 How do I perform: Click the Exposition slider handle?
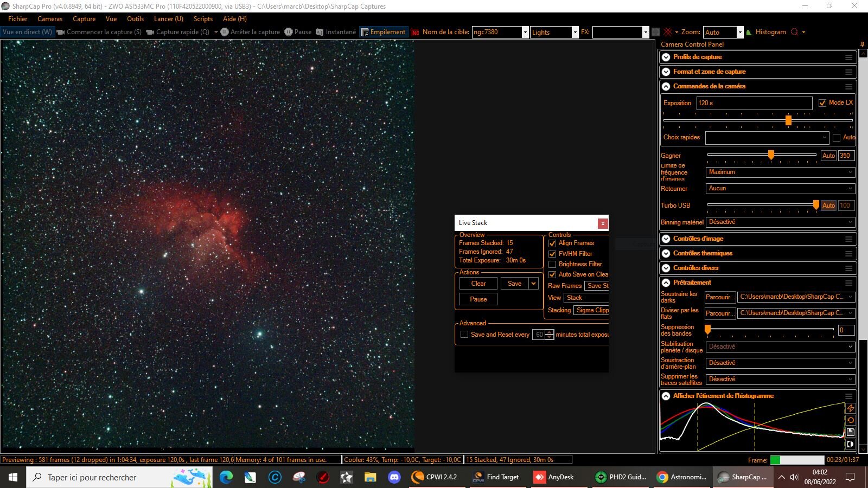pyautogui.click(x=788, y=120)
